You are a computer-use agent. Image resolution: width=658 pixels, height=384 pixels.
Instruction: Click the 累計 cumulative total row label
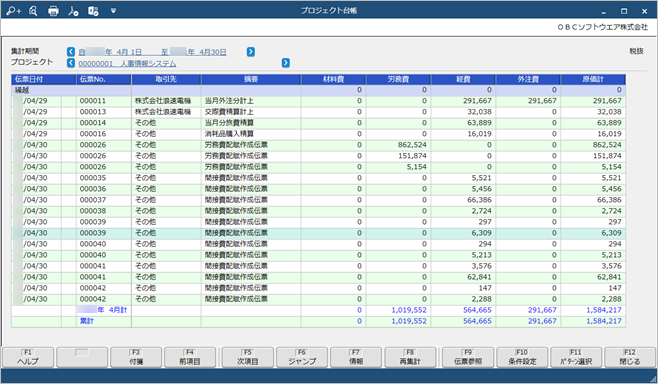point(87,321)
